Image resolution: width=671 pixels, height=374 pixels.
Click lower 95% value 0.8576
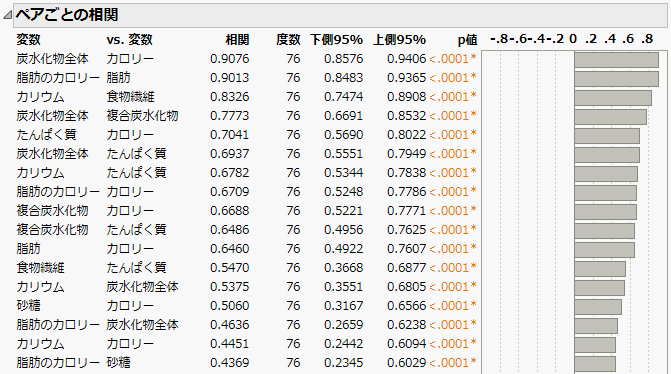tap(343, 59)
